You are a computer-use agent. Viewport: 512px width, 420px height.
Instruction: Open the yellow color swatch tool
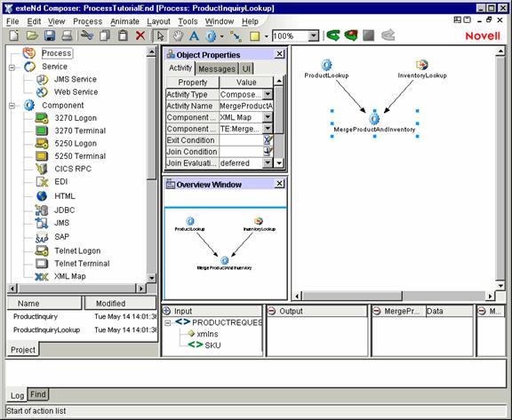tap(255, 36)
